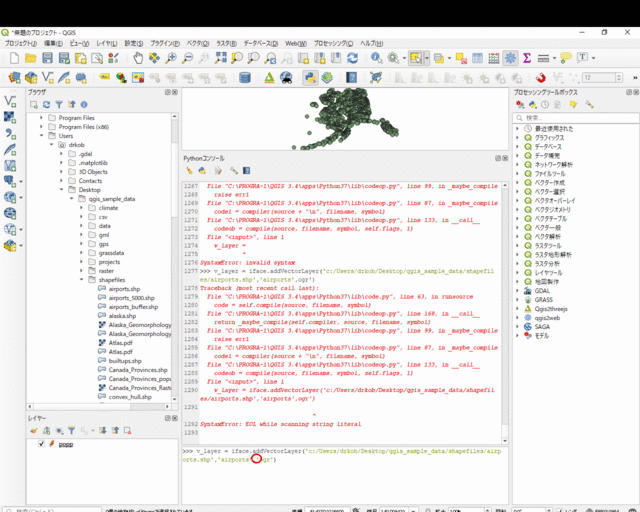The height and width of the screenshot is (512, 640).
Task: Refresh the Browser panel
Action: coord(47,105)
